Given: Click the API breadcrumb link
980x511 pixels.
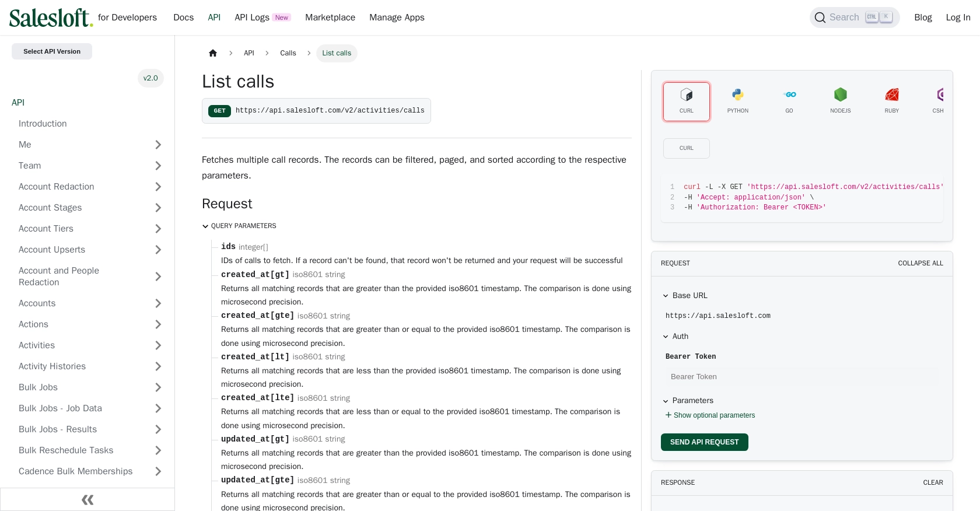Looking at the screenshot, I should tap(249, 53).
